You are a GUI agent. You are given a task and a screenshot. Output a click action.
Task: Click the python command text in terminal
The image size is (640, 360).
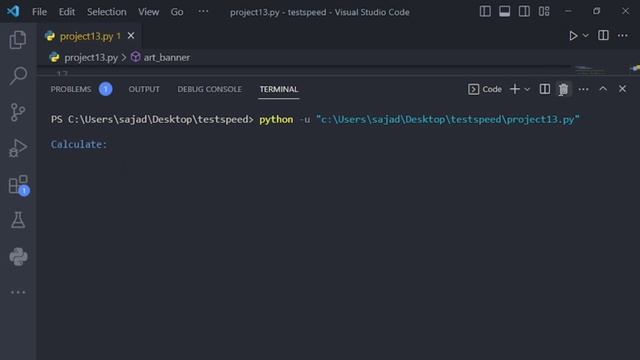point(276,120)
